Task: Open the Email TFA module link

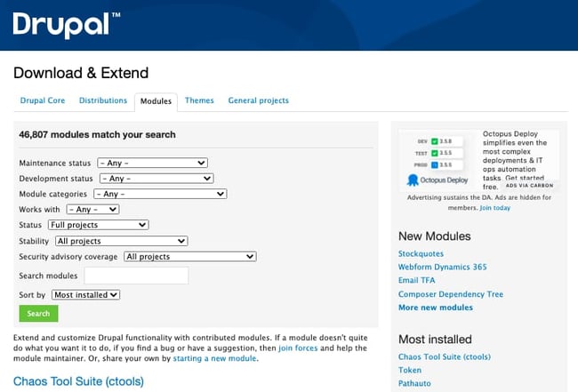Action: (416, 280)
